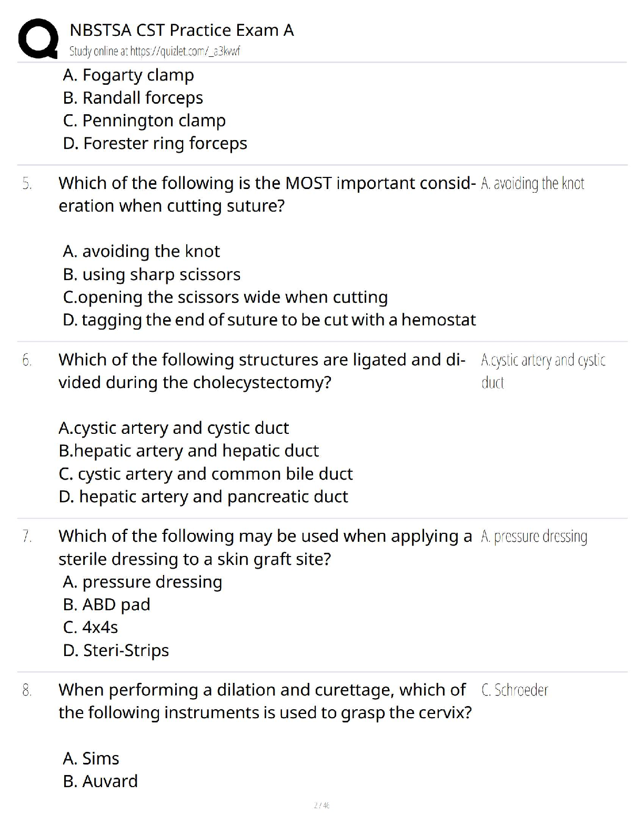The width and height of the screenshot is (644, 834).
Task: Select option D. Steri-Strips
Action: coord(116,650)
